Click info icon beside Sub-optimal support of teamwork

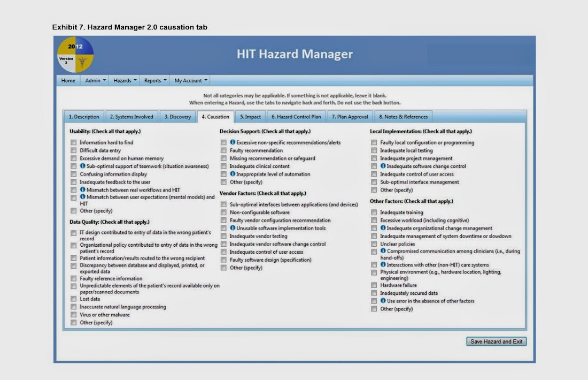(x=82, y=166)
